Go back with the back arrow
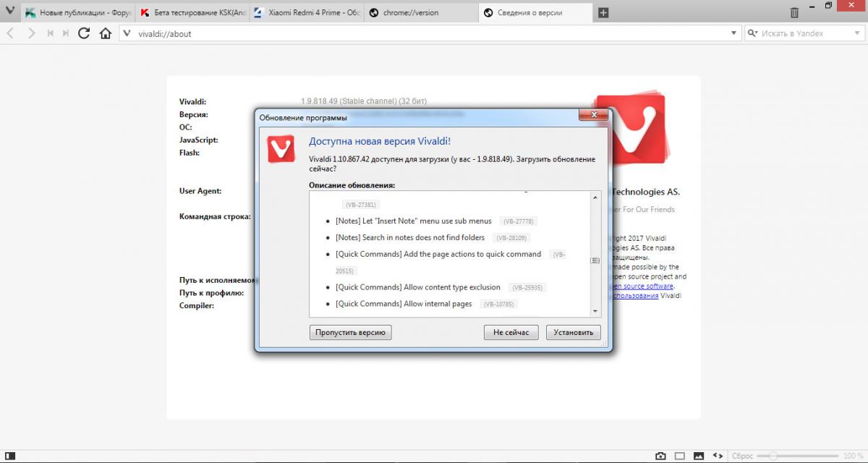Image resolution: width=868 pixels, height=463 pixels. (11, 33)
